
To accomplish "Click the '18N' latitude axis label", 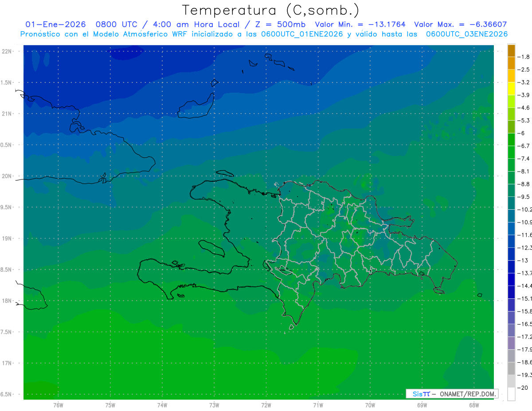I will [7, 301].
